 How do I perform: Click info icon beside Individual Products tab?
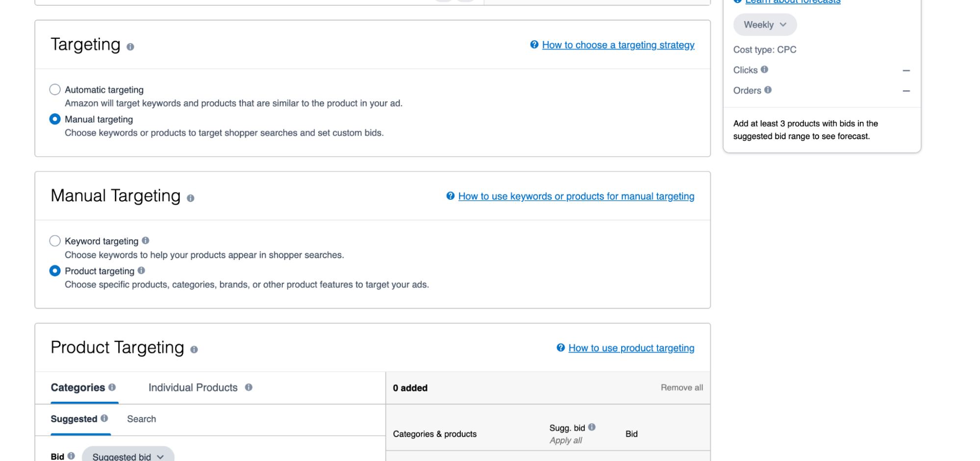249,387
